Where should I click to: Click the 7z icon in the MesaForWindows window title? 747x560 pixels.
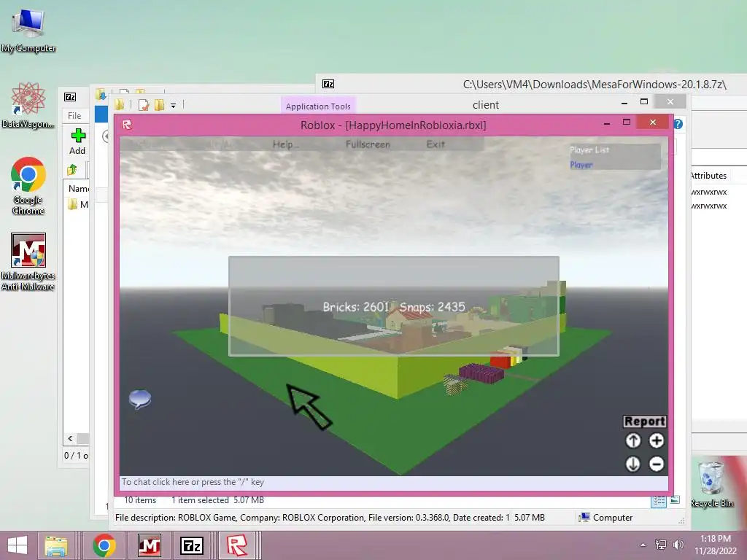328,85
